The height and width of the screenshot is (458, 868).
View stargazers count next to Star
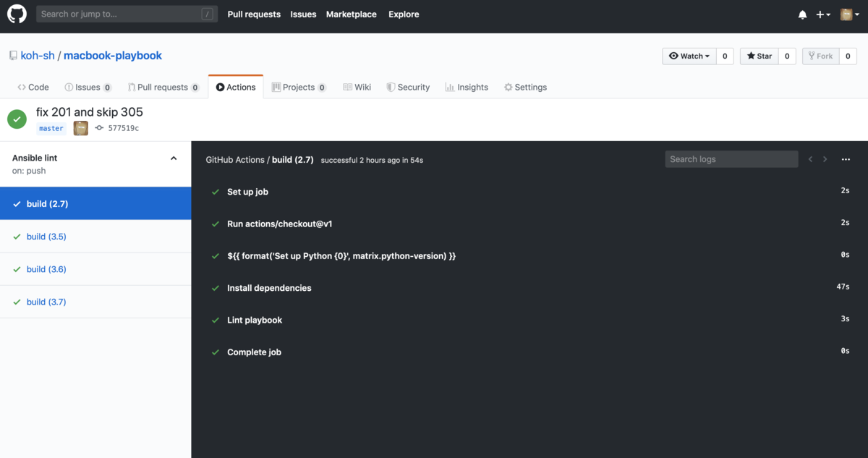click(x=787, y=56)
